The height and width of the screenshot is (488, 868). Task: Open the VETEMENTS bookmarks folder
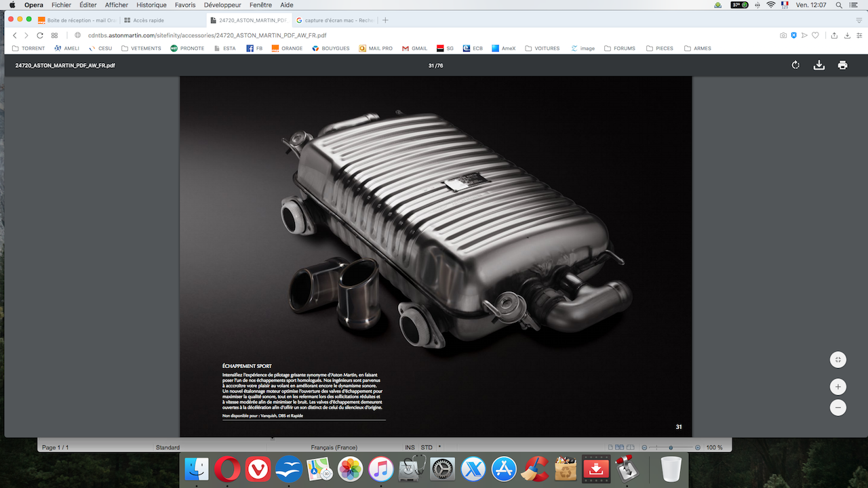coord(141,49)
